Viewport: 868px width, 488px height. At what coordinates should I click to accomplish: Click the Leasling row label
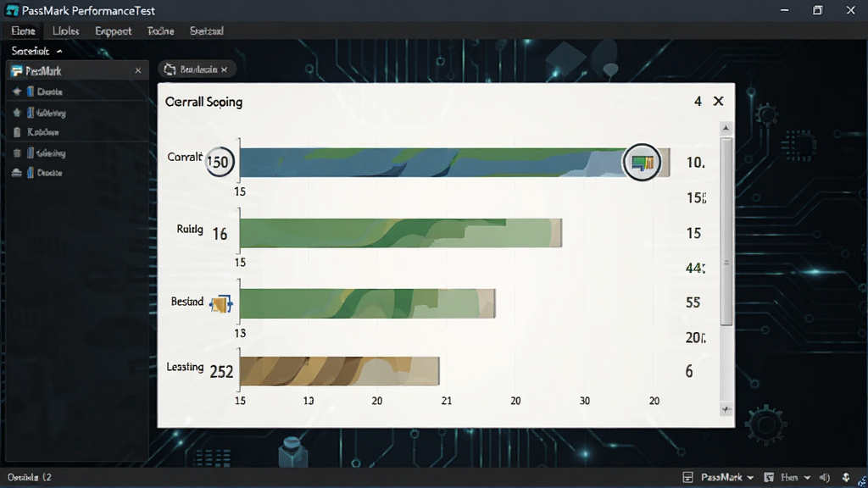[x=185, y=367]
